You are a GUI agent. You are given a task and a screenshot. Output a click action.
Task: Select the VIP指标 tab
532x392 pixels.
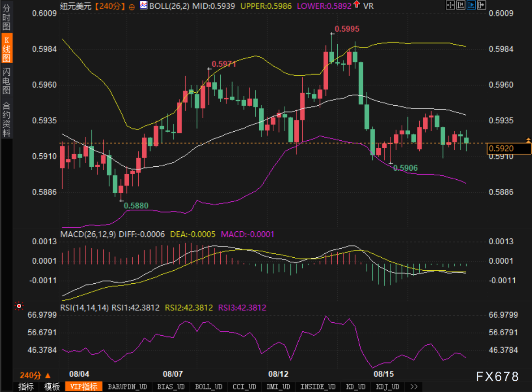[84, 386]
